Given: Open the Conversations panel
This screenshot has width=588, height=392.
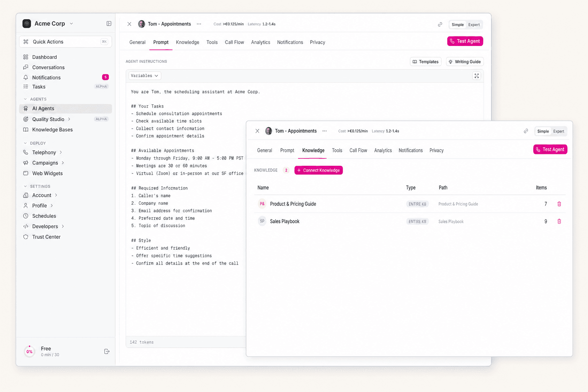Looking at the screenshot, I should (48, 67).
